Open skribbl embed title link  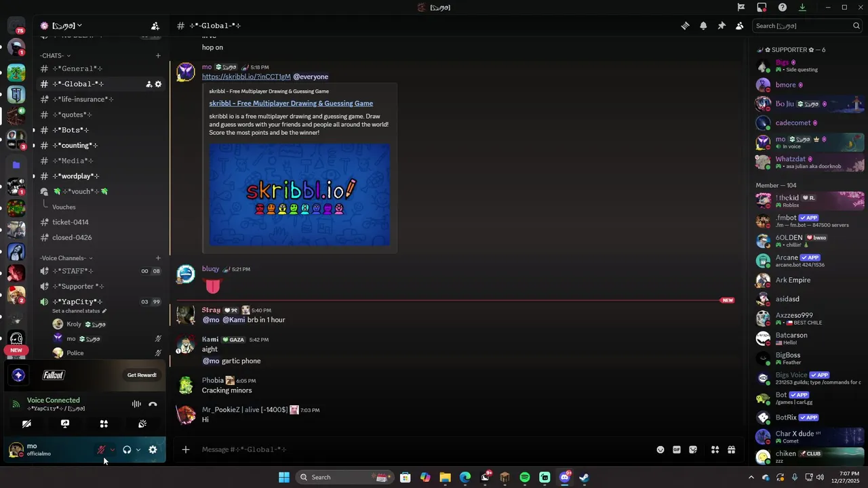coord(291,103)
